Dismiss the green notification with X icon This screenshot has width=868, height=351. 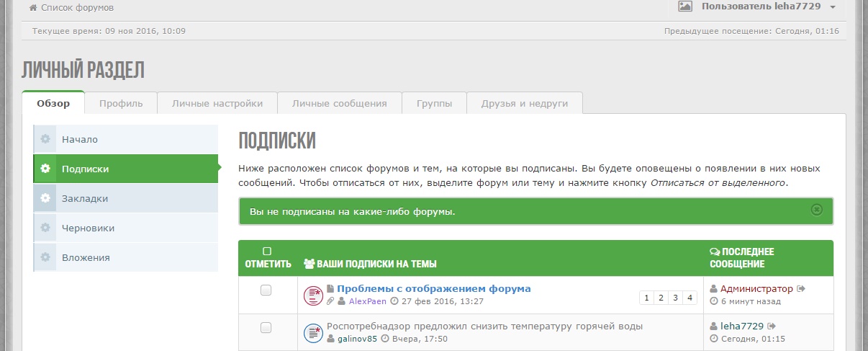pos(816,210)
